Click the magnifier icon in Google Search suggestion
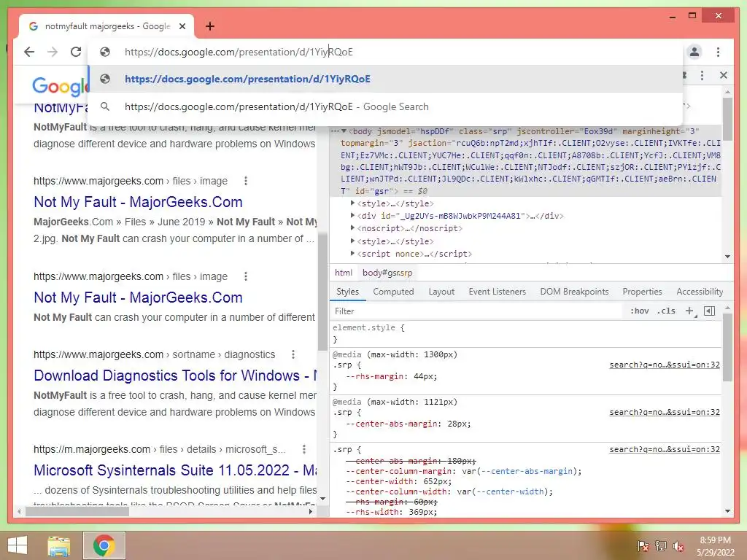Viewport: 747px width, 560px height. (105, 106)
